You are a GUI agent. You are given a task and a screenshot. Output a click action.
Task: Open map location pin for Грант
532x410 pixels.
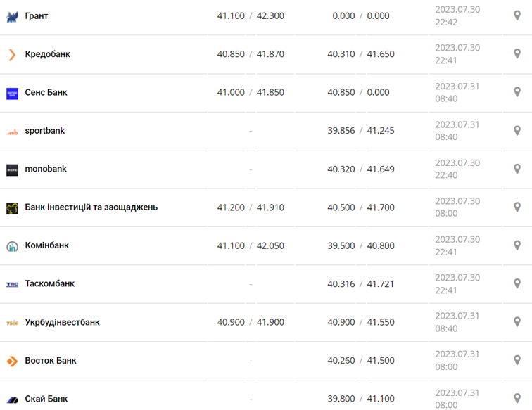tap(517, 15)
